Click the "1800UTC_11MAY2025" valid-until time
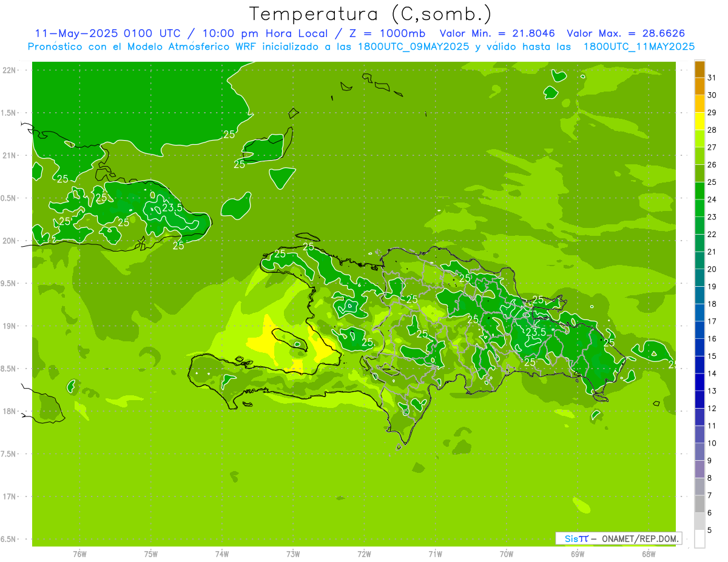The height and width of the screenshot is (562, 728). pos(639,47)
